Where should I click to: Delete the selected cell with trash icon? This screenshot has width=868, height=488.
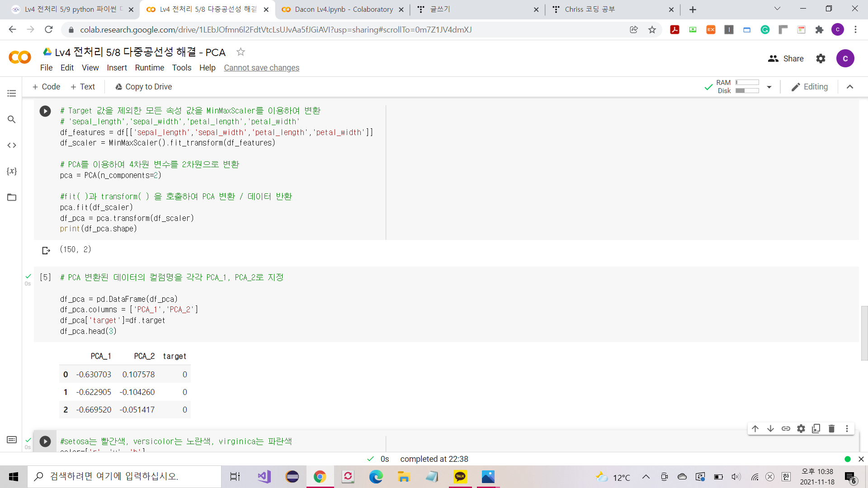(831, 429)
